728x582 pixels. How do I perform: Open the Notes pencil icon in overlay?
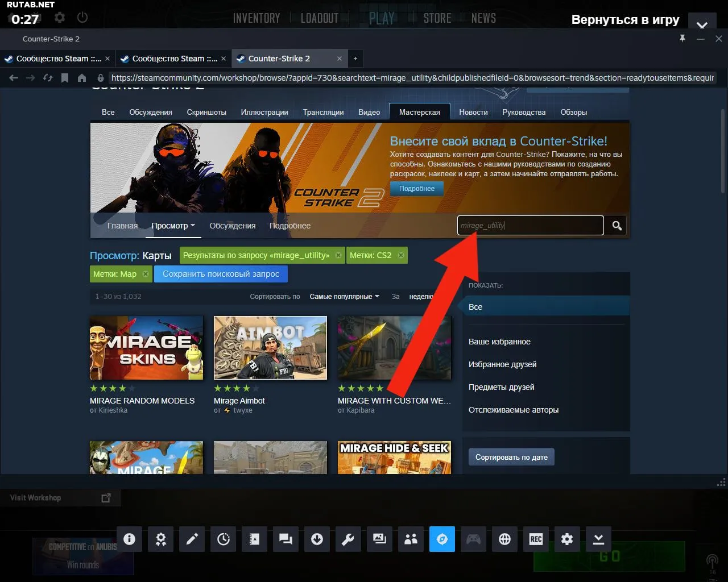(x=192, y=539)
